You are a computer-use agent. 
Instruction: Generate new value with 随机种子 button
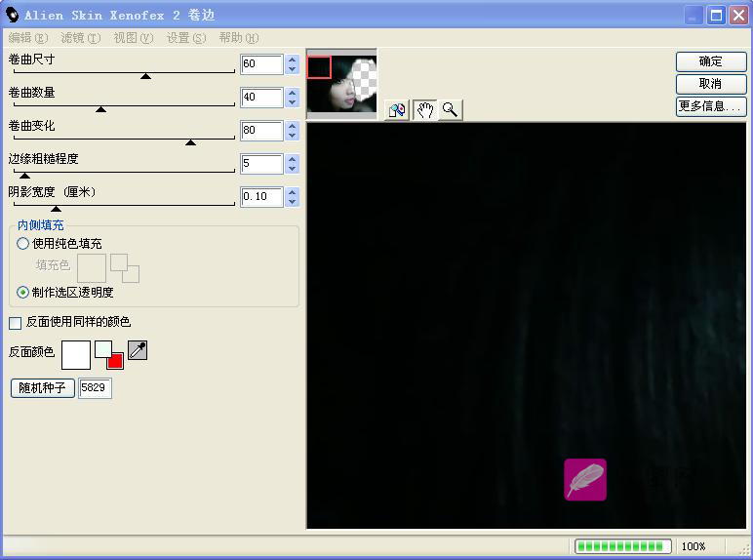pyautogui.click(x=43, y=387)
